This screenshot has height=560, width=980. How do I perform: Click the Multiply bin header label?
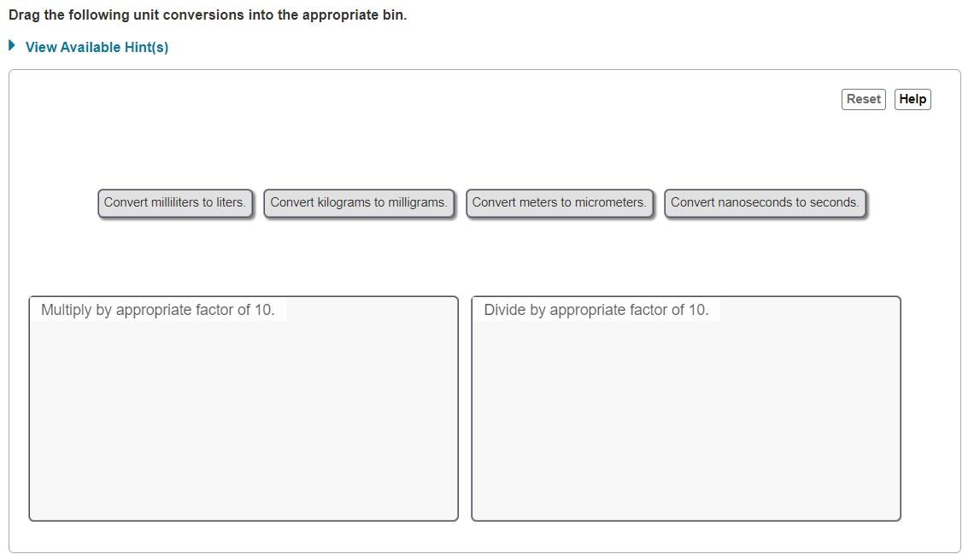158,310
